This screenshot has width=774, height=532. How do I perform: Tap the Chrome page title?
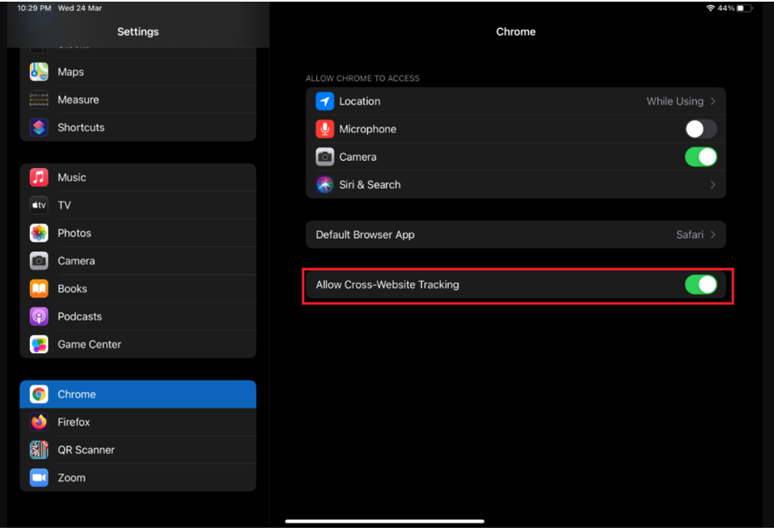coord(515,31)
